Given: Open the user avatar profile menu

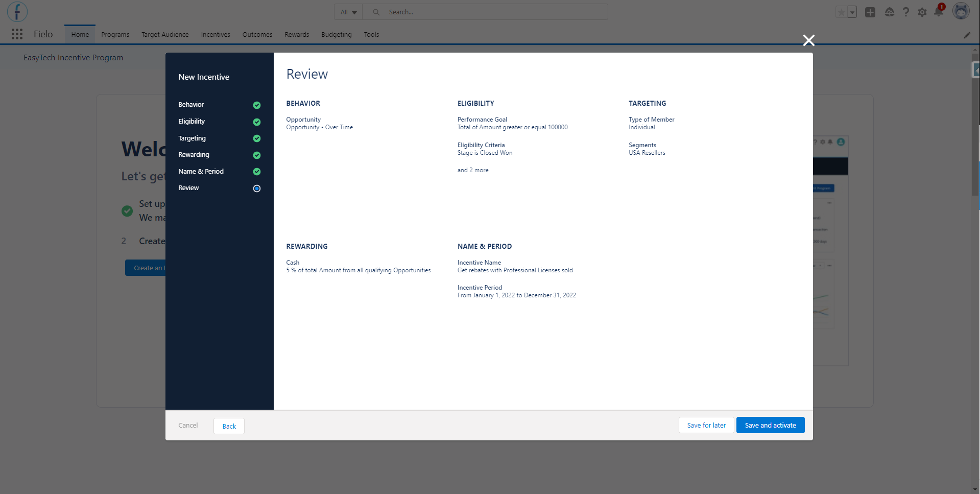Looking at the screenshot, I should [x=961, y=11].
